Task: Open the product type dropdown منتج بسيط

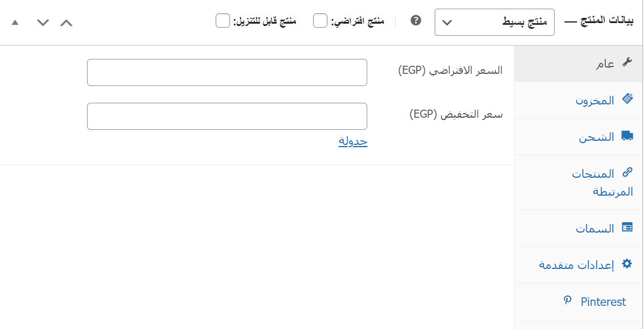Action: 494,23
